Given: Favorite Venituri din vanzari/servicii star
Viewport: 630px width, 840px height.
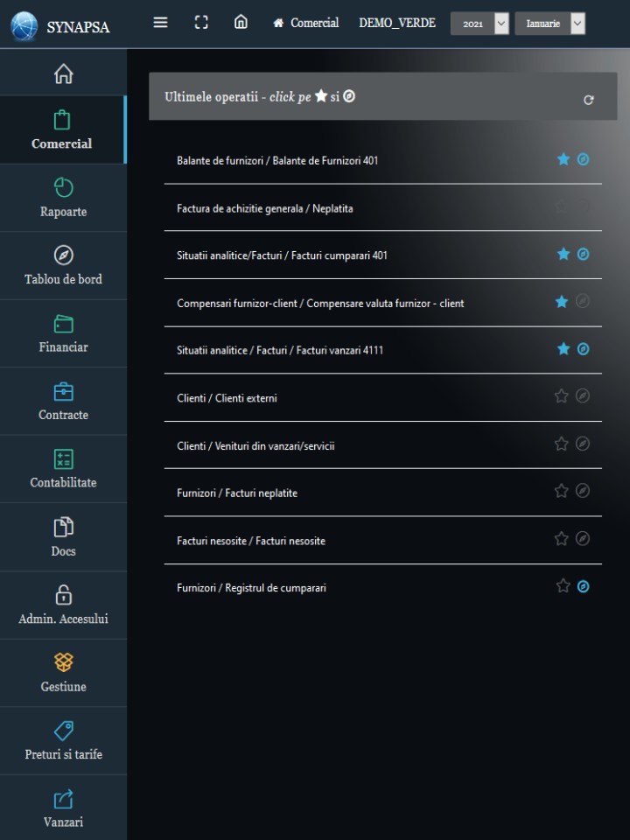Looking at the screenshot, I should (x=561, y=444).
